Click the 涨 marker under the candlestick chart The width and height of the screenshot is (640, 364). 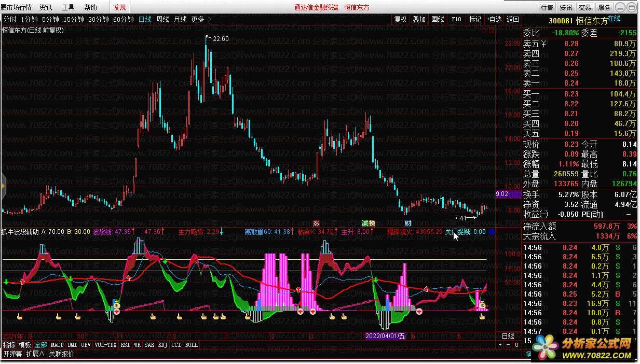317,222
